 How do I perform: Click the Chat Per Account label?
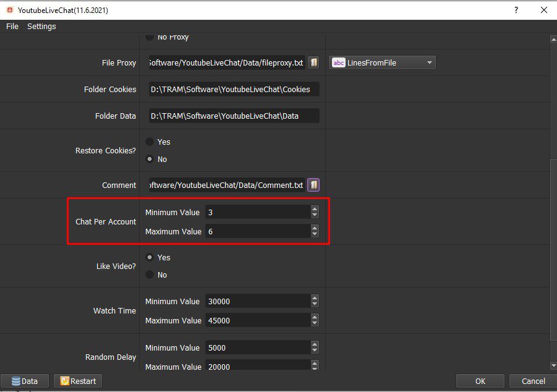click(x=106, y=221)
